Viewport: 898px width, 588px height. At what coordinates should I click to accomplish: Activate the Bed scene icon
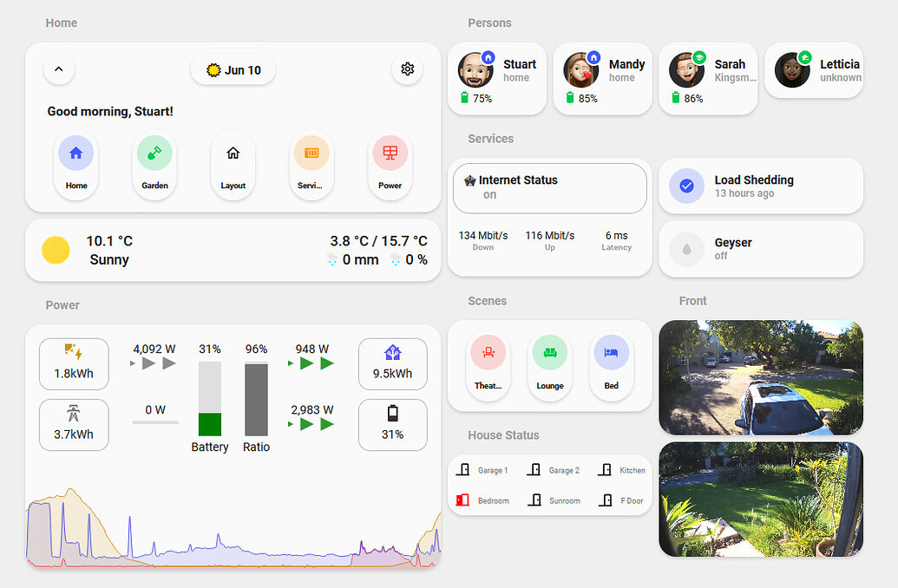tap(611, 353)
